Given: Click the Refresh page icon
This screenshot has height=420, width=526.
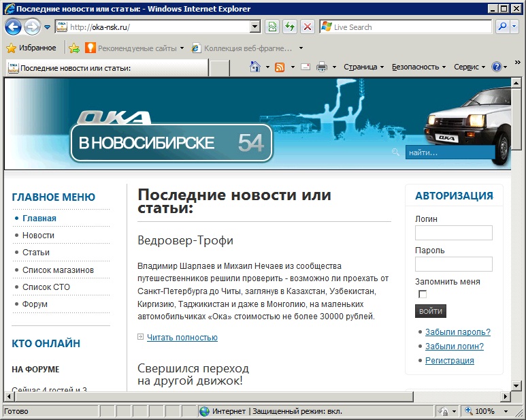Looking at the screenshot, I should coord(290,27).
